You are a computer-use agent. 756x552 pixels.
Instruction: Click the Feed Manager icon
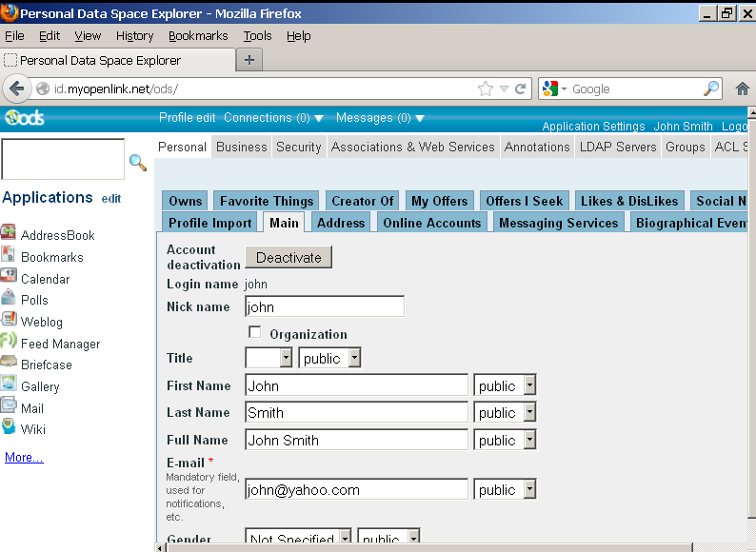pos(9,343)
